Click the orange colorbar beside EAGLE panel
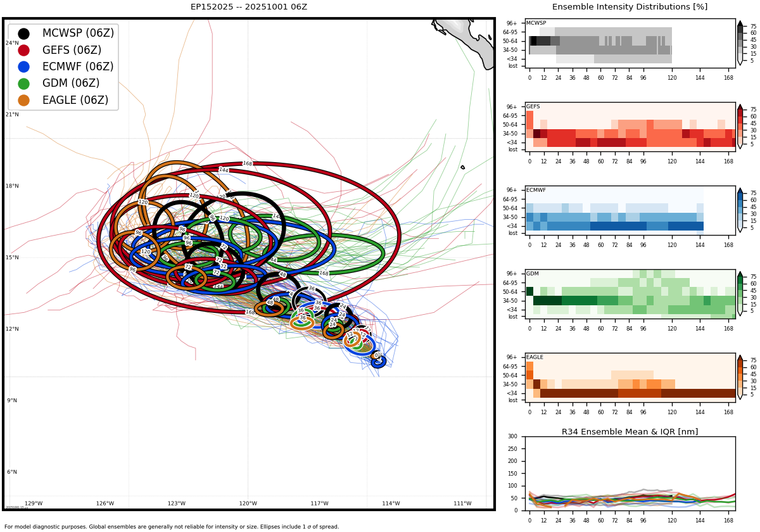The height and width of the screenshot is (532, 760). [740, 377]
